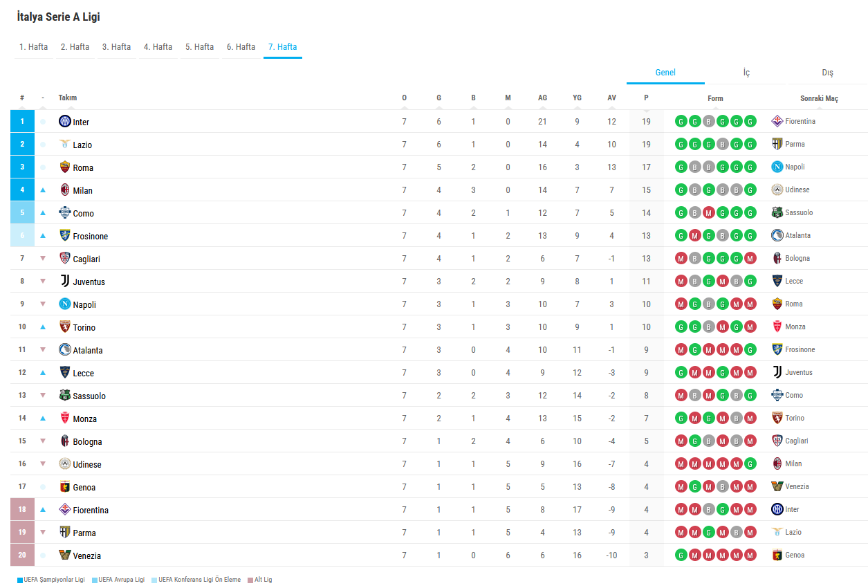Click the Fiorentina crest in Inter's Sonraki Maç cell
This screenshot has height=588, width=868.
coord(777,121)
